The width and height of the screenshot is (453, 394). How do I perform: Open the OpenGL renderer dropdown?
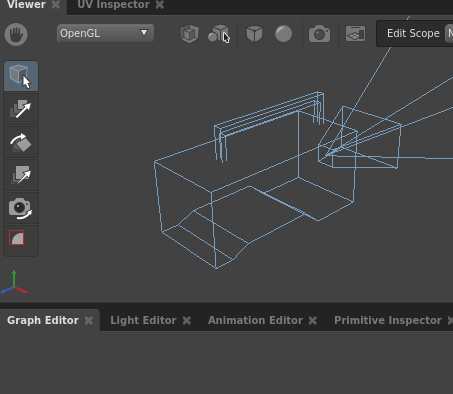click(x=105, y=33)
